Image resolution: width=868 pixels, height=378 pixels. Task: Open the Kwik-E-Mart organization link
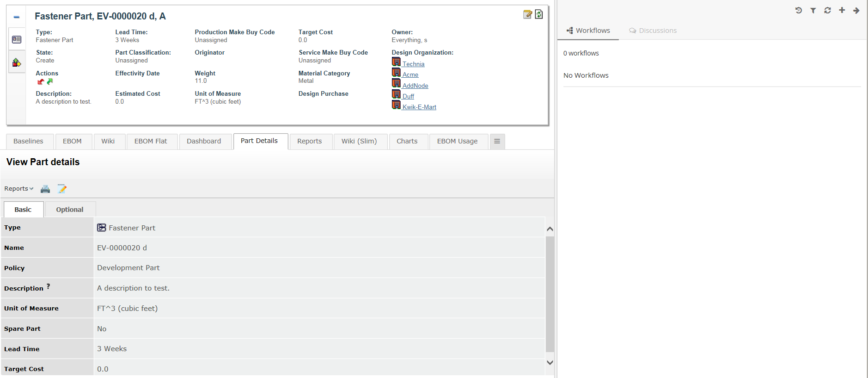pos(419,107)
